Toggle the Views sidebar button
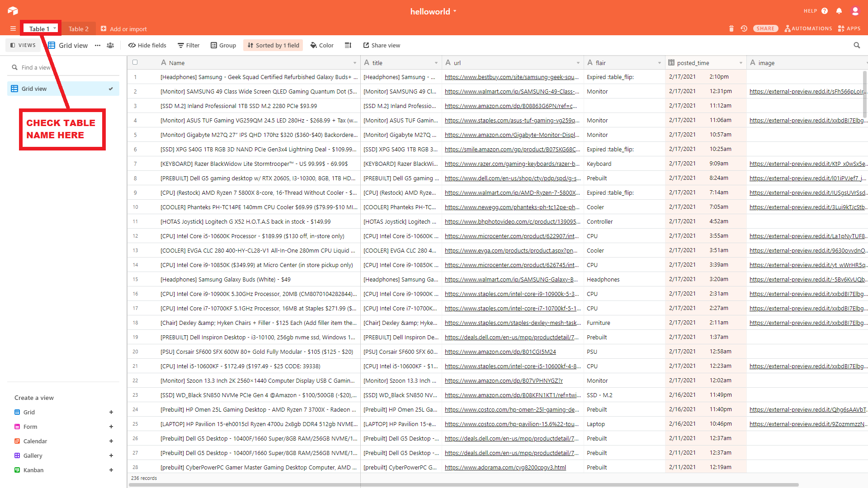The width and height of the screenshot is (868, 488). pyautogui.click(x=23, y=45)
